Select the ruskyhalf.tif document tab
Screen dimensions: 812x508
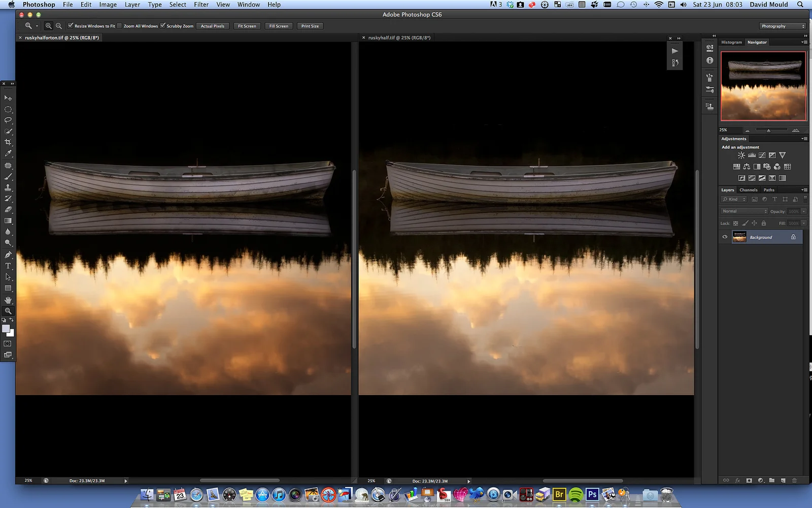pos(399,38)
